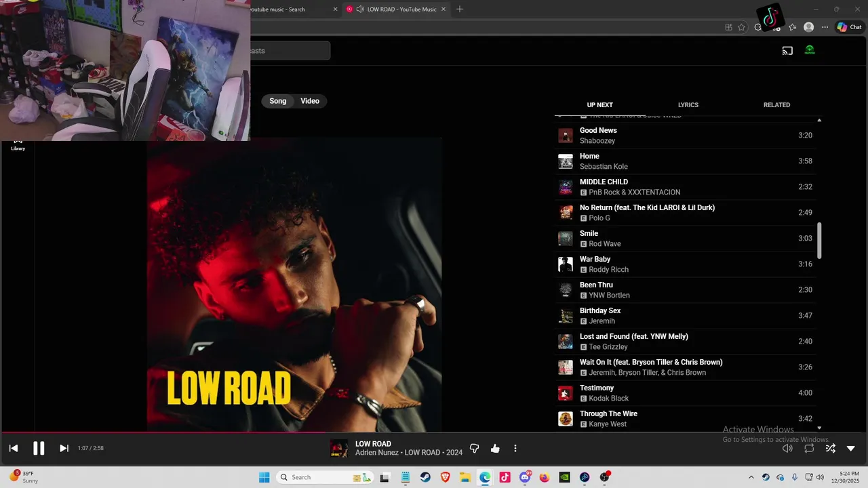Click the queue list scrollbar
This screenshot has width=868, height=488.
(x=819, y=241)
